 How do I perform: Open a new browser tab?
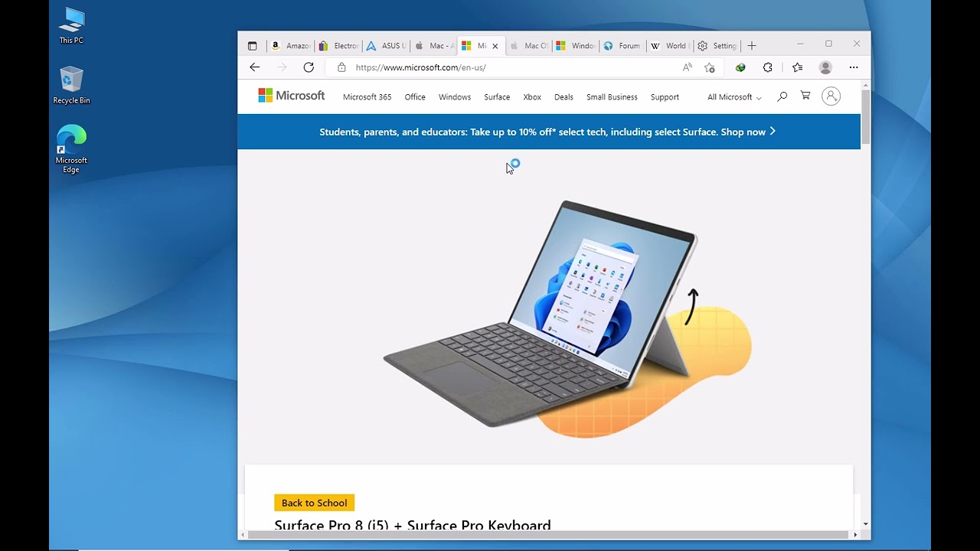pyautogui.click(x=752, y=46)
